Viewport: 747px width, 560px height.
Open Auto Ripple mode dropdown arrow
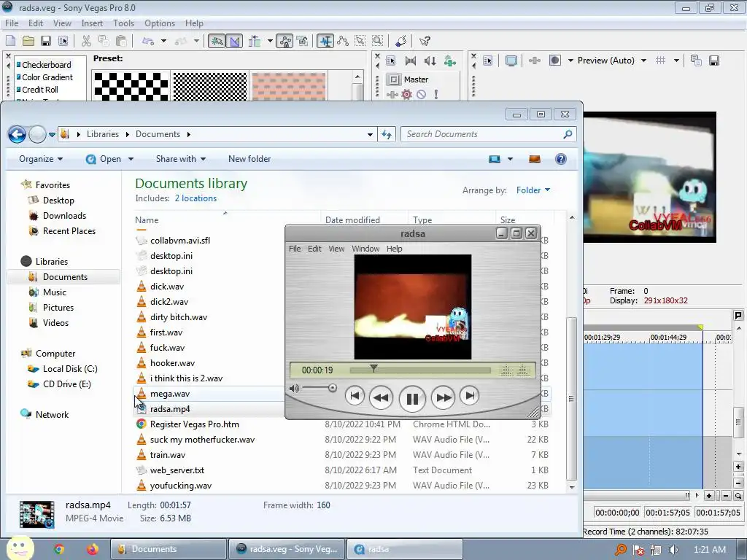pos(270,42)
